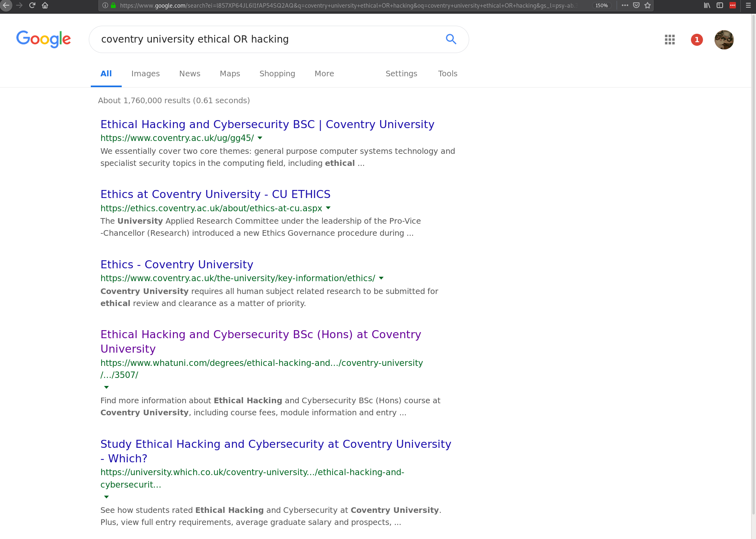Expand dropdown arrow next to ethics-at-cu.aspx URL
This screenshot has width=756, height=539.
pos(328,208)
